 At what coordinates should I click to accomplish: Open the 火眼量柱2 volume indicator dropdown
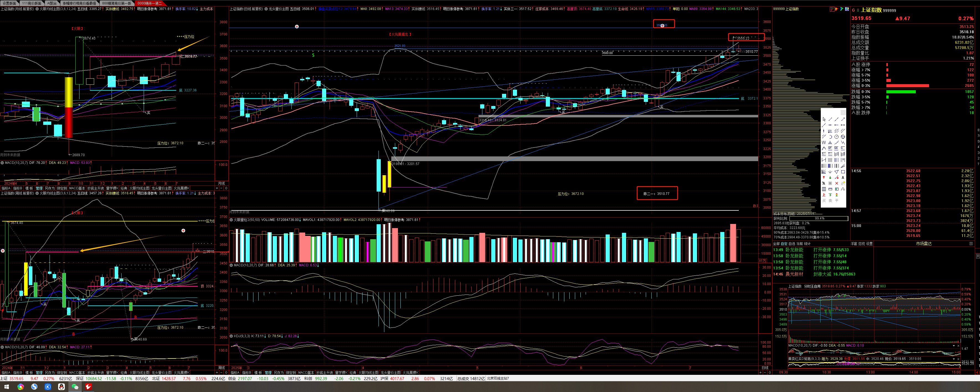point(231,220)
